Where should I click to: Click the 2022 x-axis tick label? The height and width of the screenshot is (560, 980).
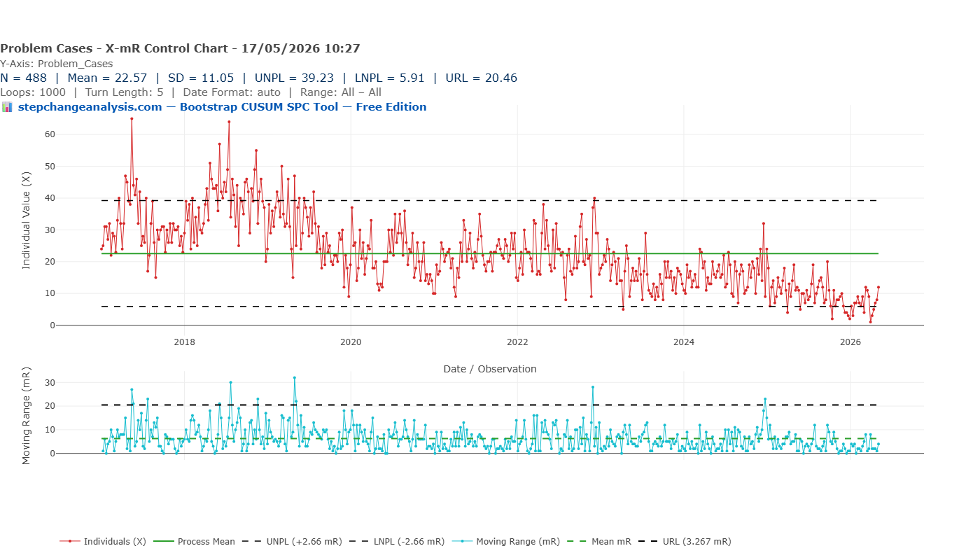517,342
